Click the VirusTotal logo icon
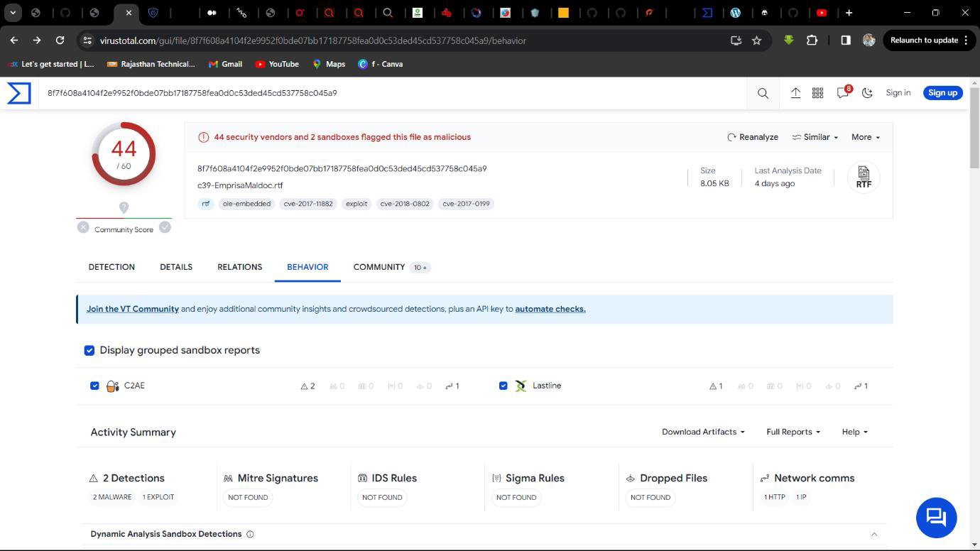980x551 pixels. [19, 93]
